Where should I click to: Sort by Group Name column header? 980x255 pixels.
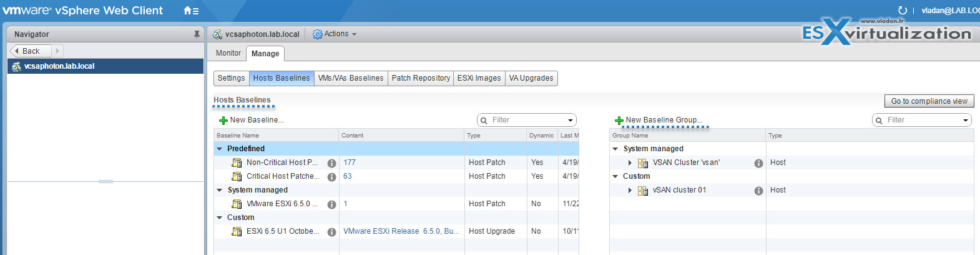(688, 136)
